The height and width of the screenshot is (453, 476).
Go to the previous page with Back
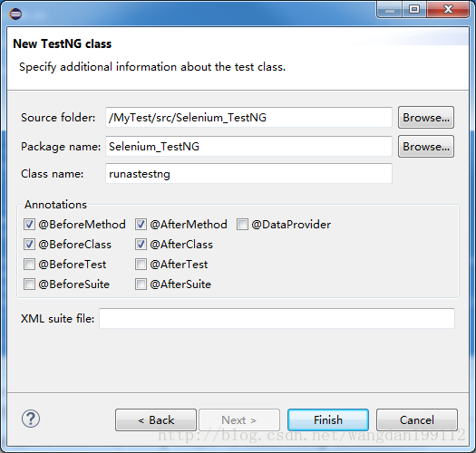click(x=156, y=419)
